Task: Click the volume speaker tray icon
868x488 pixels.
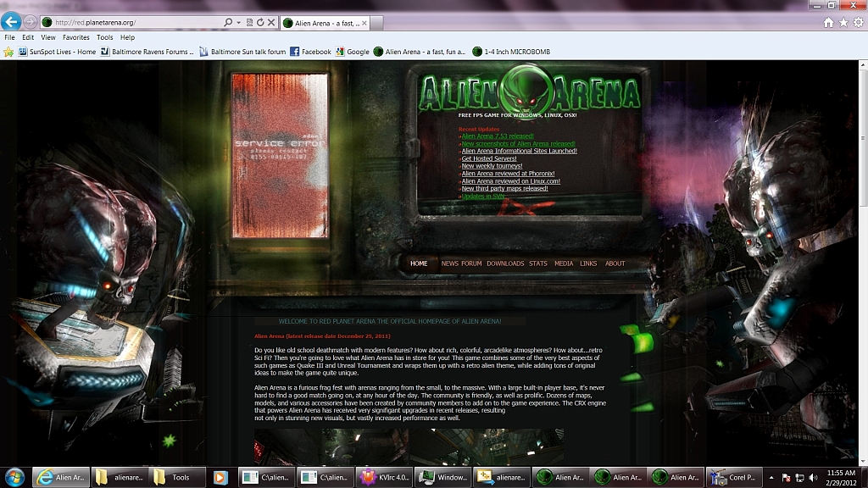Action: click(813, 478)
